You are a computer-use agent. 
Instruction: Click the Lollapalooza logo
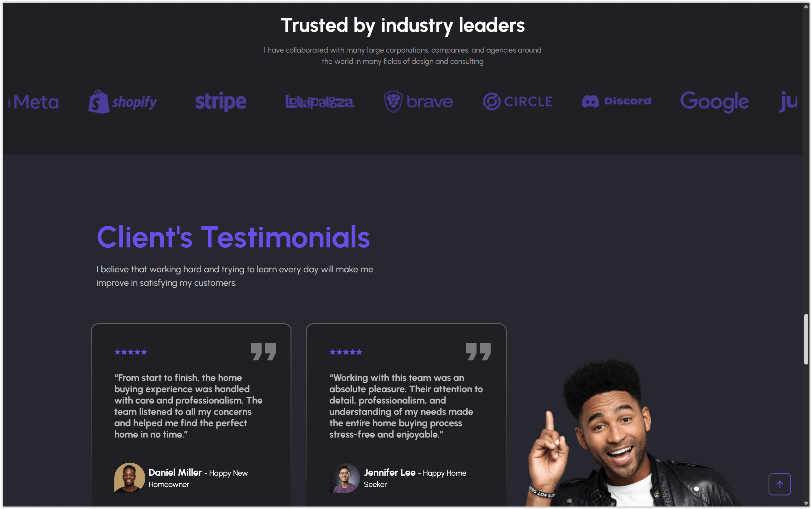pyautogui.click(x=320, y=102)
